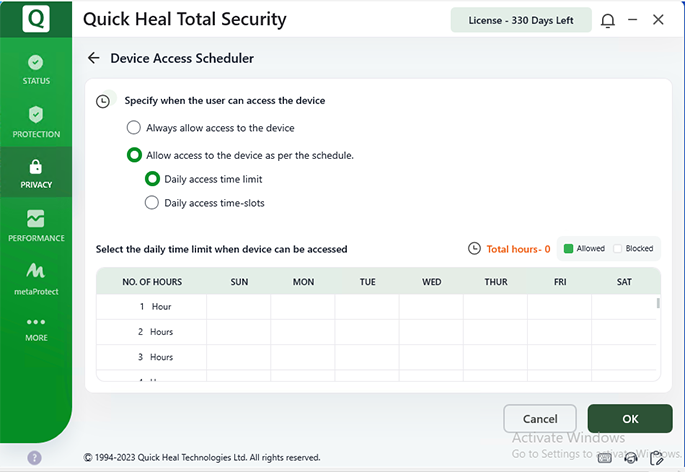Open the virtual keyboard icon at bottom
The height and width of the screenshot is (472, 685).
tap(604, 458)
